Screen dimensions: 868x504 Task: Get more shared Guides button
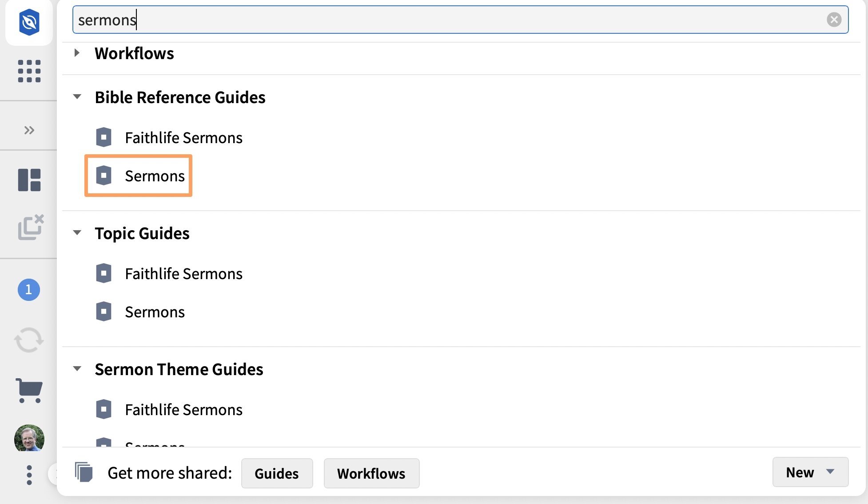pos(277,473)
